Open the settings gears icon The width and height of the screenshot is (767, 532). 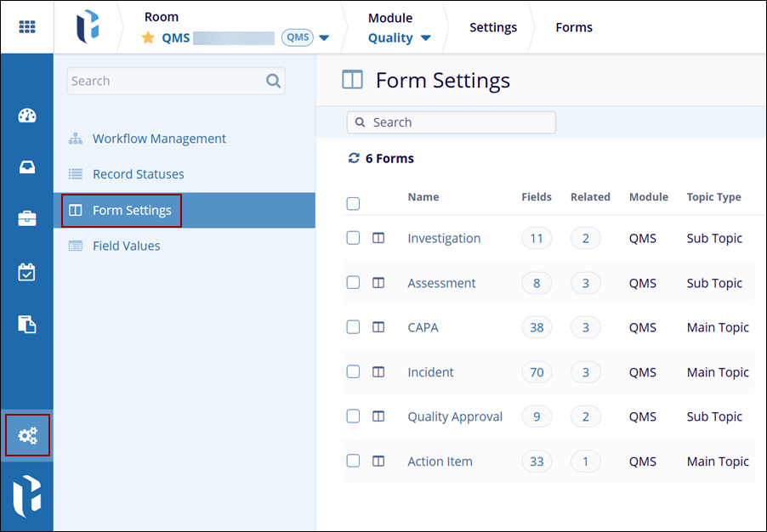pos(27,436)
